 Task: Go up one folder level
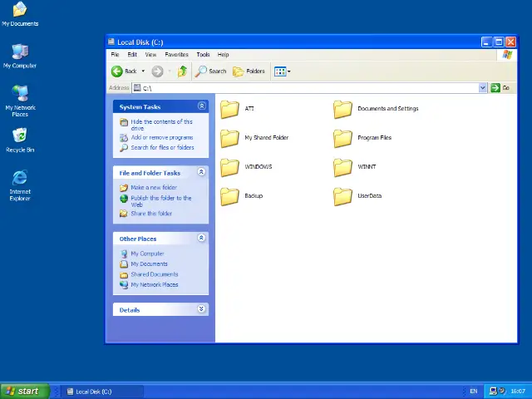pos(183,71)
